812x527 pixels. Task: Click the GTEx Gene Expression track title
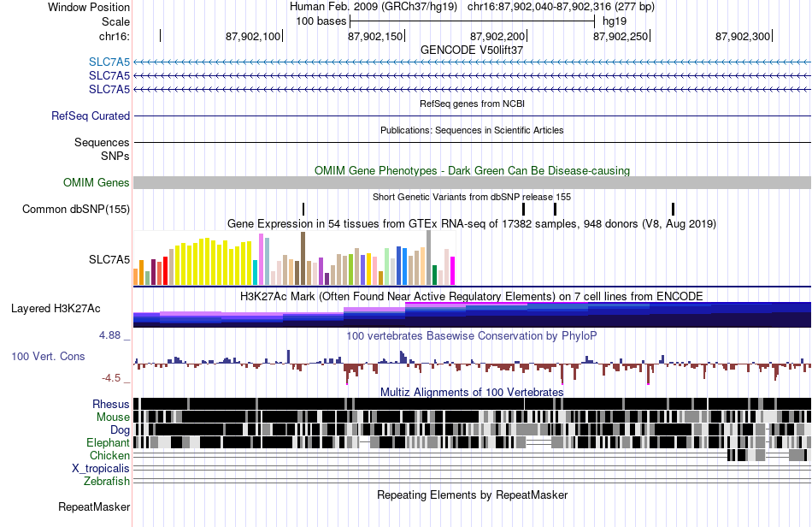pyautogui.click(x=472, y=224)
